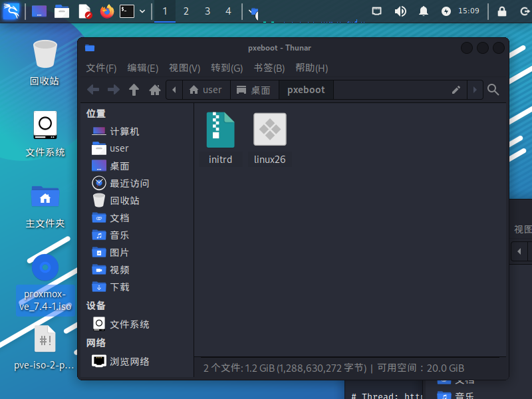Click the home folder toolbar icon

click(x=155, y=90)
